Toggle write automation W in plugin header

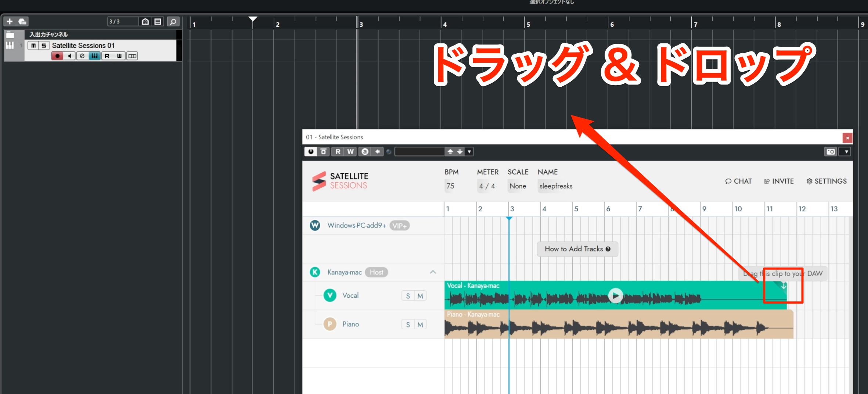point(350,151)
